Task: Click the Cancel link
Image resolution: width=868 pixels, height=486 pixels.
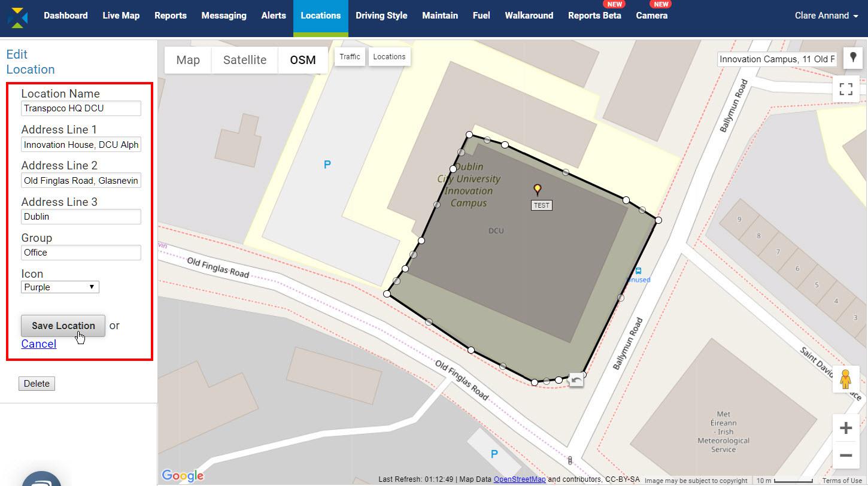Action: point(39,344)
